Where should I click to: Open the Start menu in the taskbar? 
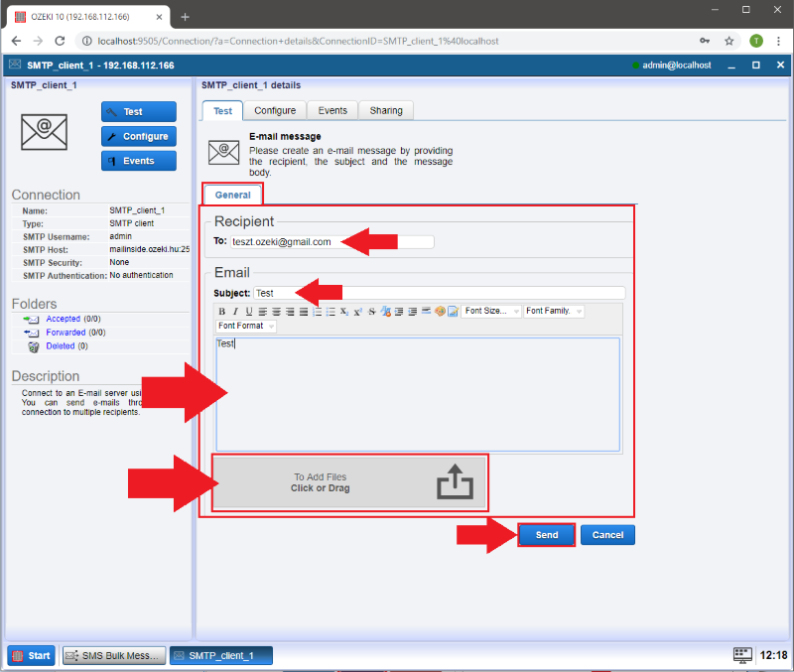coord(32,655)
